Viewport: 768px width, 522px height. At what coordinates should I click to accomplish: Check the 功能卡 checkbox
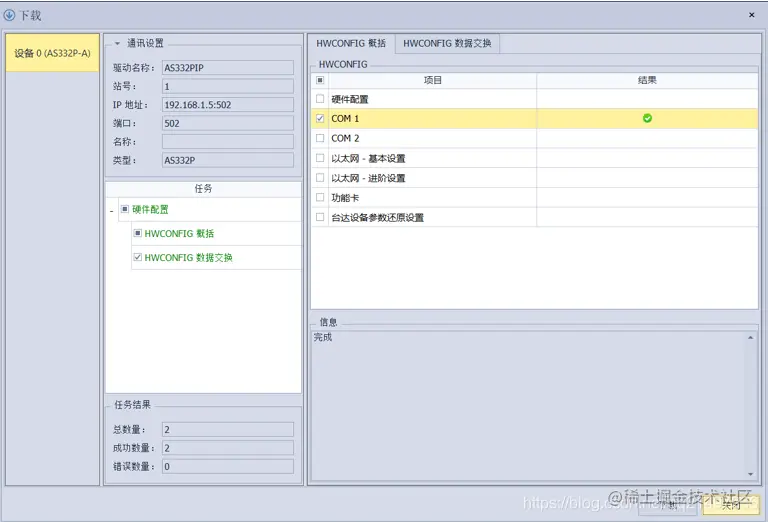pyautogui.click(x=320, y=197)
